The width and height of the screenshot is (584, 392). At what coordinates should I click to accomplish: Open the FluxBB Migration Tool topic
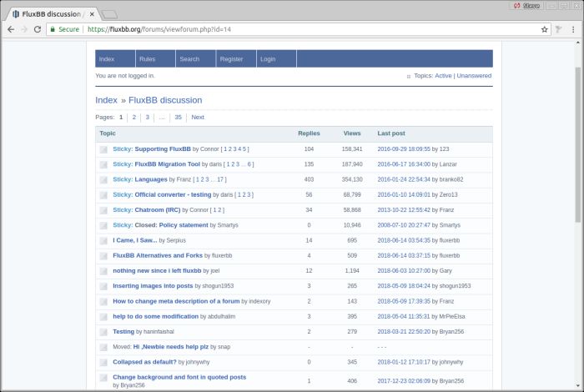(167, 164)
